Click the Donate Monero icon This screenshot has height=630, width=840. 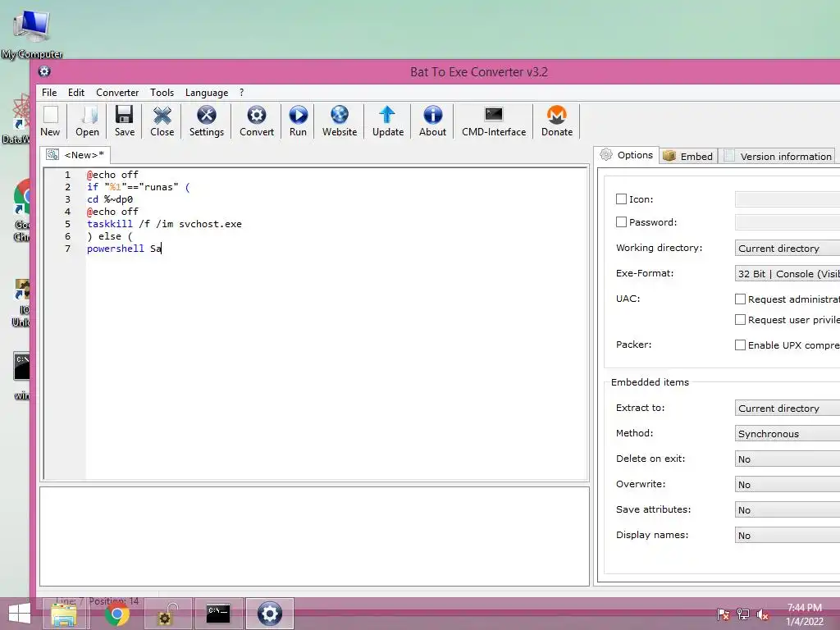click(x=557, y=121)
